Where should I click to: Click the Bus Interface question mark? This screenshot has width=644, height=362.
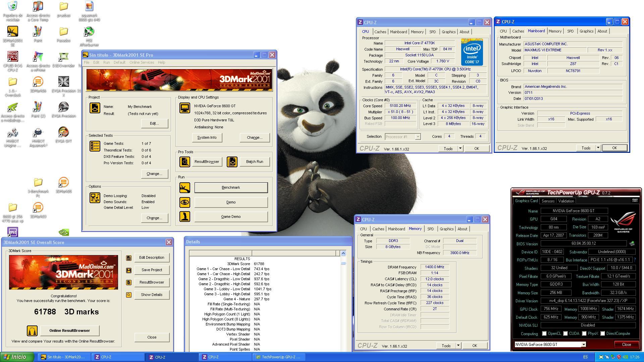pyautogui.click(x=635, y=260)
